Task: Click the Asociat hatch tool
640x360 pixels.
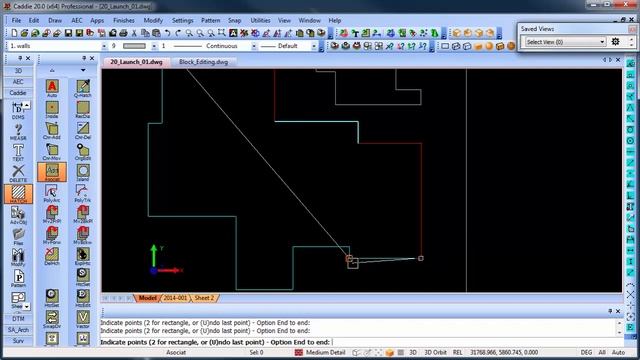Action: (52, 172)
